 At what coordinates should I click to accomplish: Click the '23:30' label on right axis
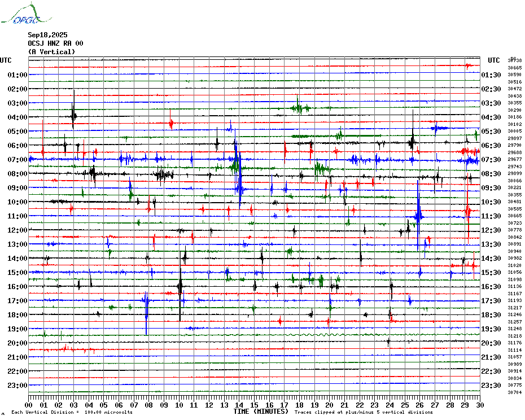[491, 385]
